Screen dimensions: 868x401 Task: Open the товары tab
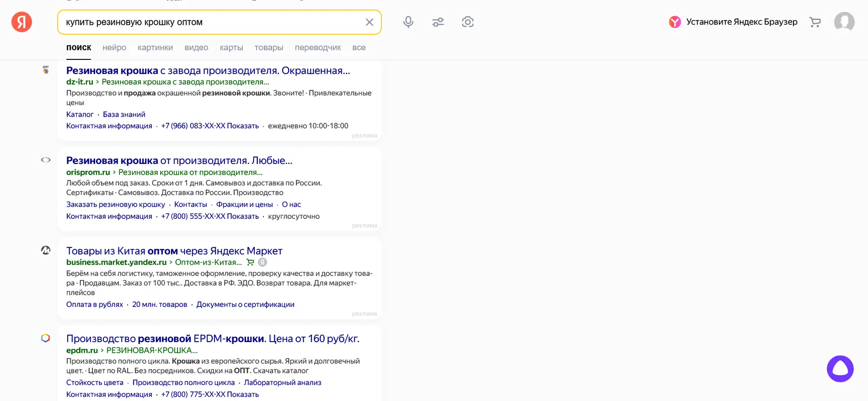[x=269, y=48]
